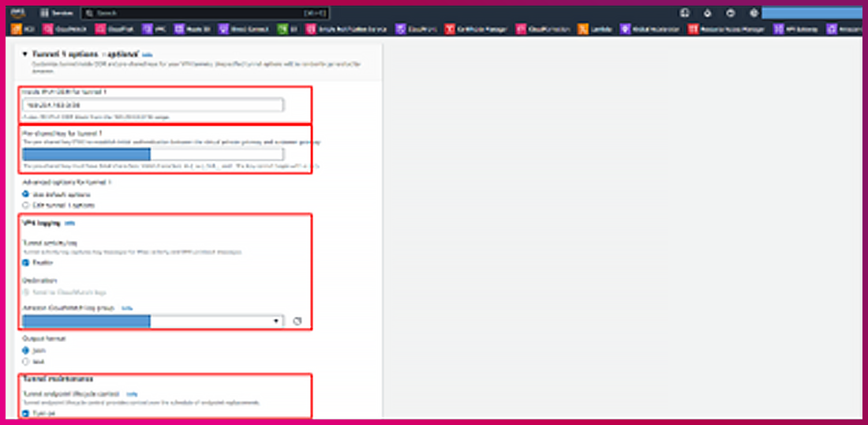Open the VPC service shortcut
868x425 pixels.
155,29
